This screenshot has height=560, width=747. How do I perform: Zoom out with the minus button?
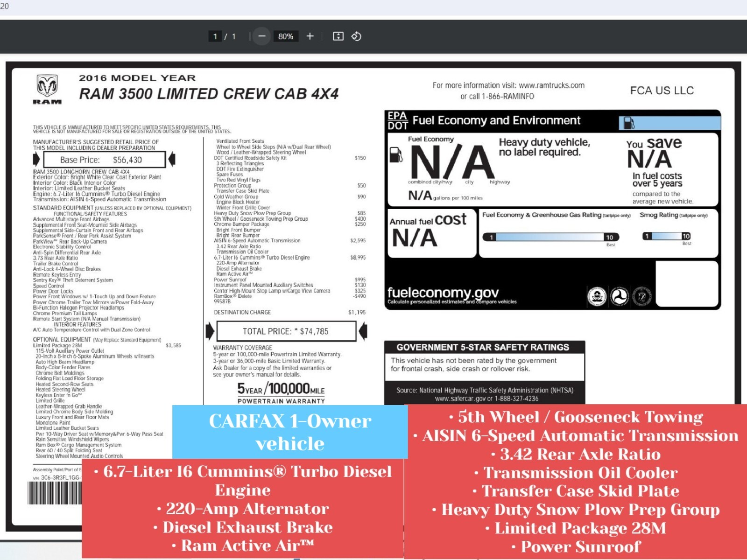pos(262,36)
